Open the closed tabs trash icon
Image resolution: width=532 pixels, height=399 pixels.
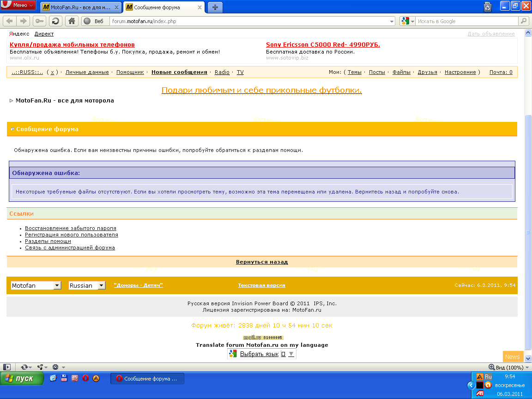(x=488, y=7)
